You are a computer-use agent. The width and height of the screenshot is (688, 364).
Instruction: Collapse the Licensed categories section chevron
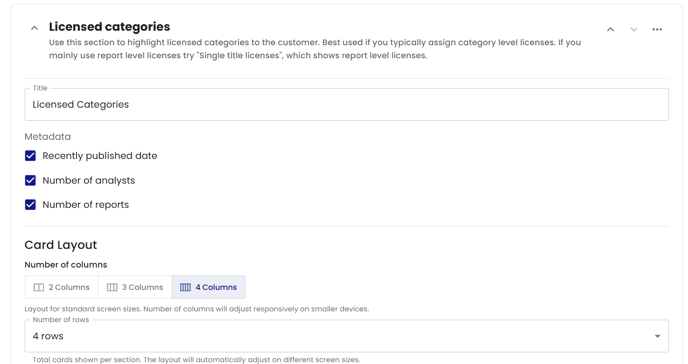(34, 29)
